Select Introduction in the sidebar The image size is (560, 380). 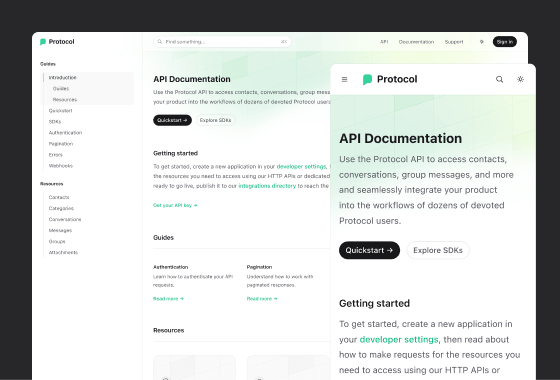pos(62,78)
